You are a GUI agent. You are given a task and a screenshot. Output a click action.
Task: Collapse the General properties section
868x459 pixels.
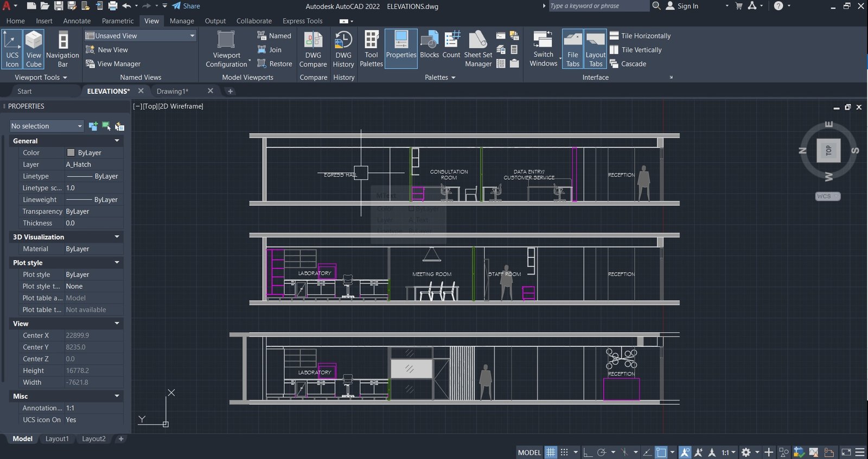(117, 141)
